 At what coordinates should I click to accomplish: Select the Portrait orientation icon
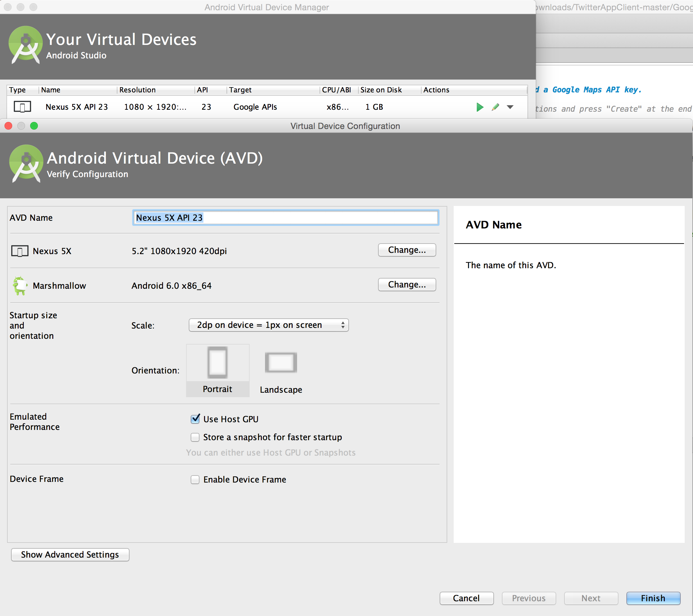point(217,363)
